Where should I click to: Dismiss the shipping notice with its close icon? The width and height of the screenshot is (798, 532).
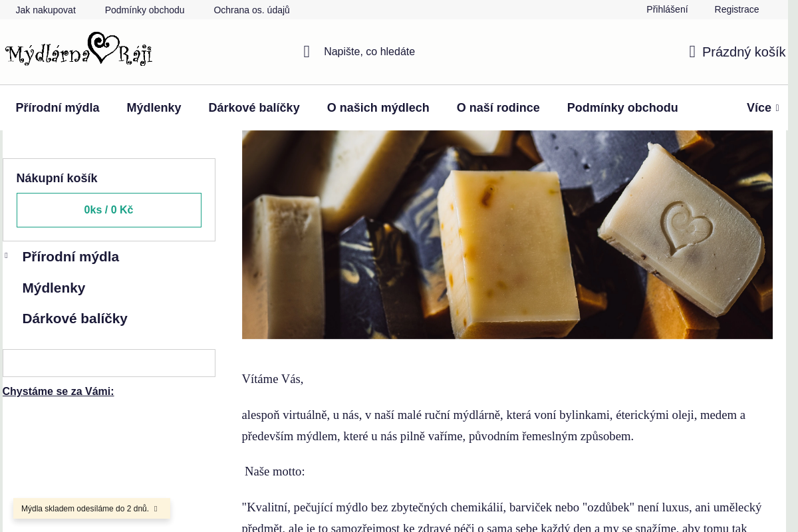(x=156, y=509)
